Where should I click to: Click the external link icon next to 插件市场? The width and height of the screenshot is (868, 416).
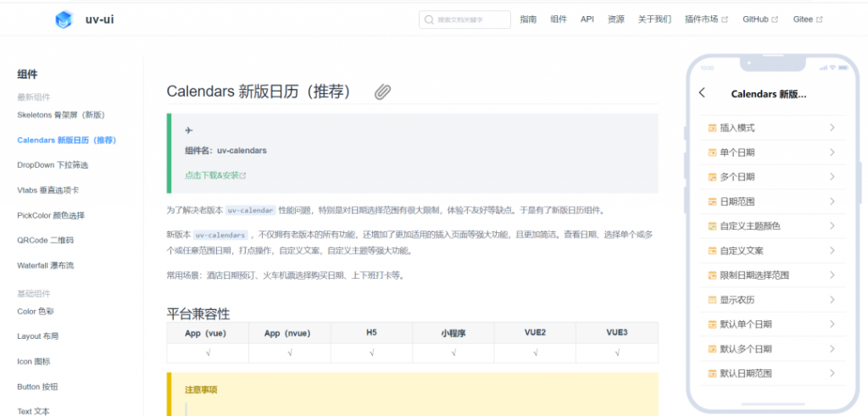(725, 19)
